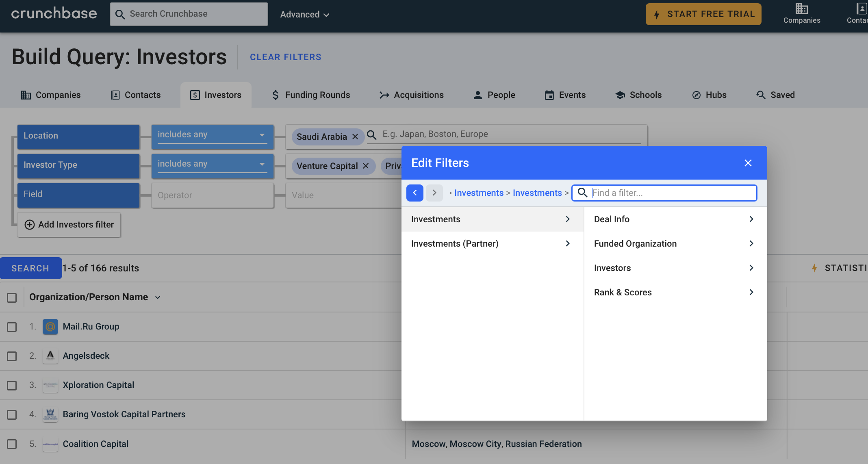Viewport: 868px width, 464px height.
Task: Click the lightning bolt Statistics icon
Action: click(814, 268)
